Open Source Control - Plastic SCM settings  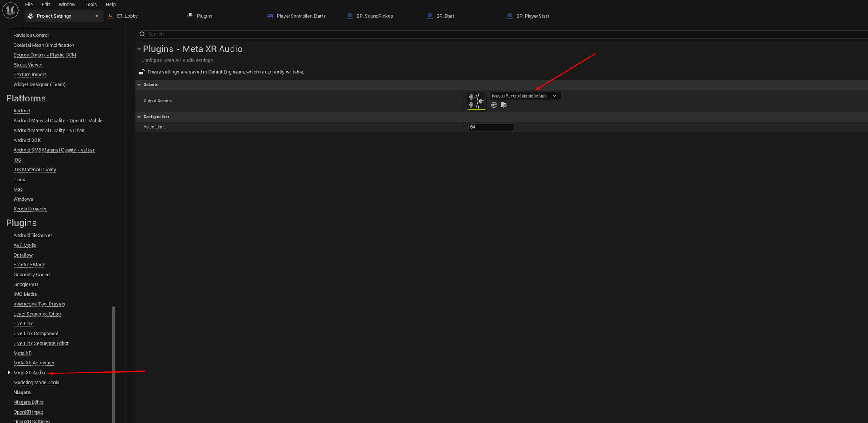pyautogui.click(x=45, y=55)
